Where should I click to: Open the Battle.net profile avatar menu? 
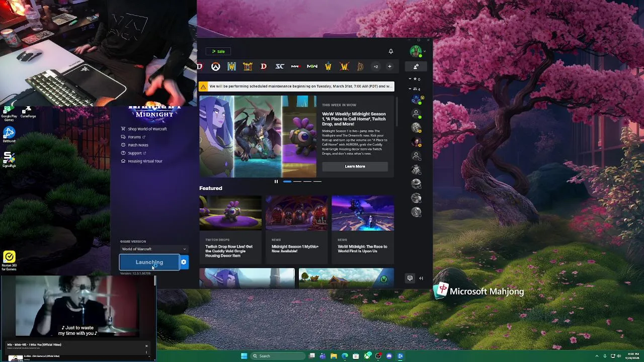click(416, 51)
